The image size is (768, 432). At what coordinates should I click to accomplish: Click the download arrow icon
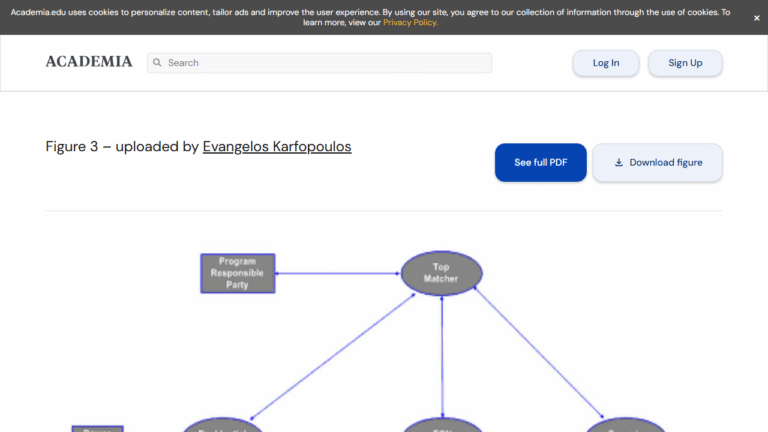pos(618,163)
